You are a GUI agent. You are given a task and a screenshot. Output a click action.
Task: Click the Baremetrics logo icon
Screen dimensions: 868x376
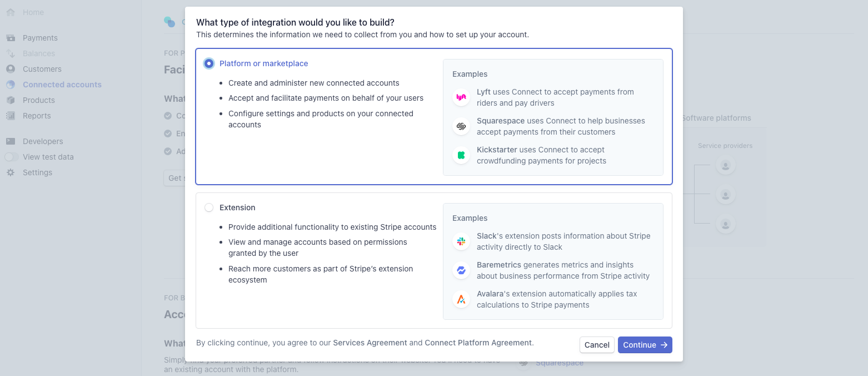[x=461, y=270]
